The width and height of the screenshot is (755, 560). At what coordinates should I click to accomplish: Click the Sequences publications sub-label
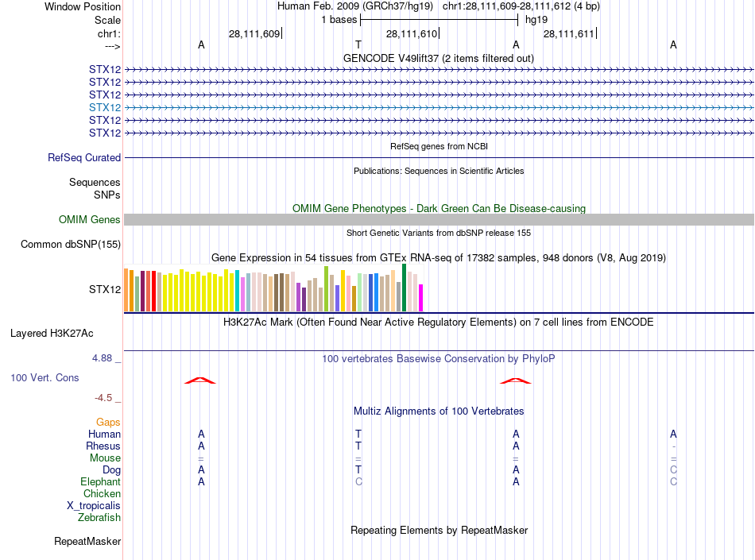(x=95, y=183)
